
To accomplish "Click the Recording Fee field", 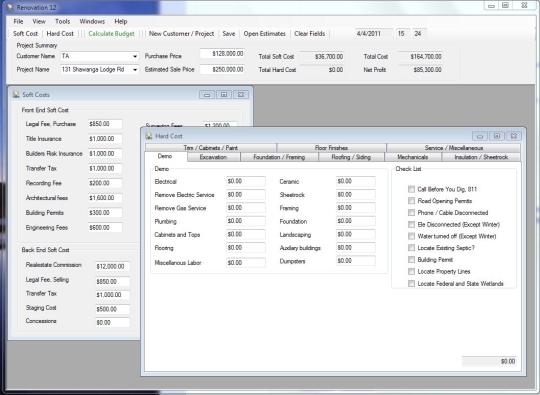I will coord(105,183).
